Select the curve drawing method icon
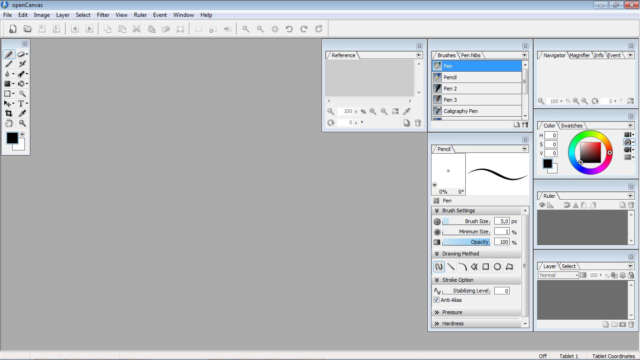The image size is (640, 360). pyautogui.click(x=462, y=267)
